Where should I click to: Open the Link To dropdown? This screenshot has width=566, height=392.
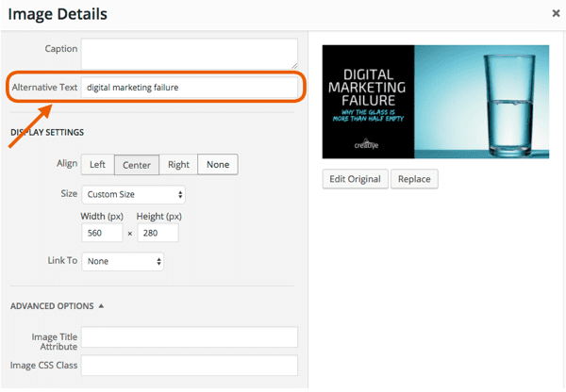pyautogui.click(x=123, y=261)
